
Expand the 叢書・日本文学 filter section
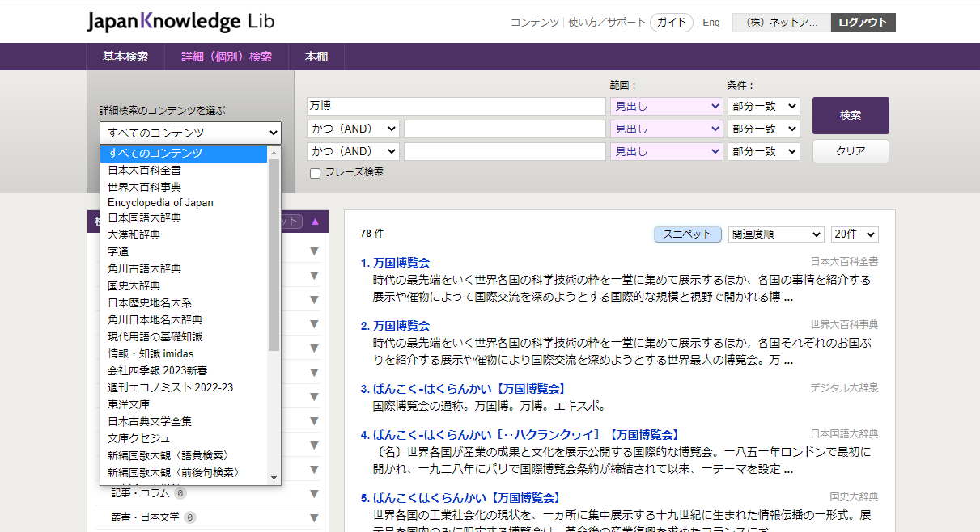pyautogui.click(x=314, y=517)
